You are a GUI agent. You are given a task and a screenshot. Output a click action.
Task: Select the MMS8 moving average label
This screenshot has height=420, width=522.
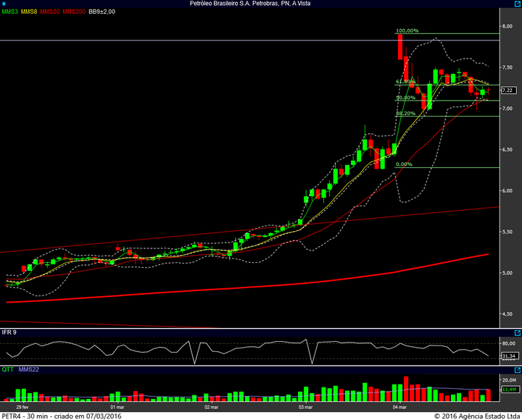tap(28, 12)
